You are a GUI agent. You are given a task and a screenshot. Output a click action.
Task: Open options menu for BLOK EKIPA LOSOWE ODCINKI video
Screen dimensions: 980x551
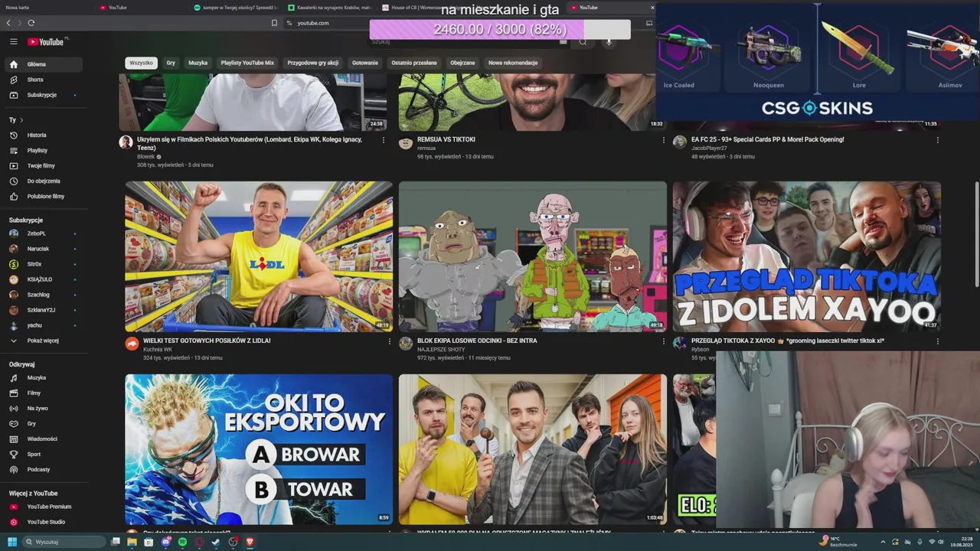click(663, 341)
